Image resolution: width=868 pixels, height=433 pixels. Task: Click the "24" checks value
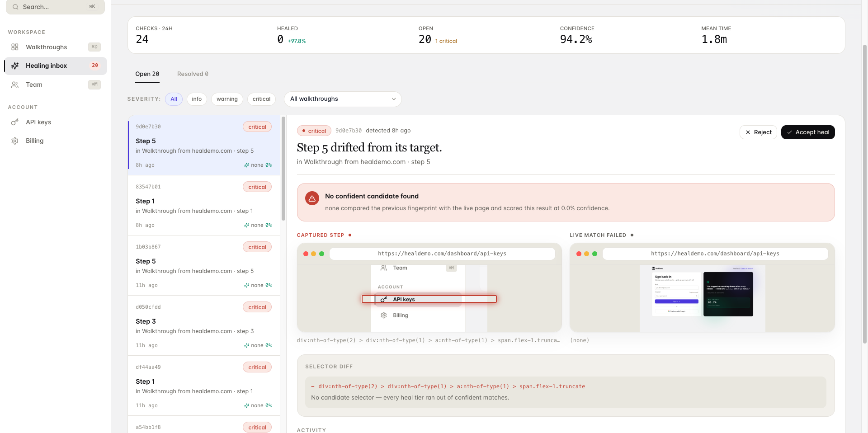point(142,39)
